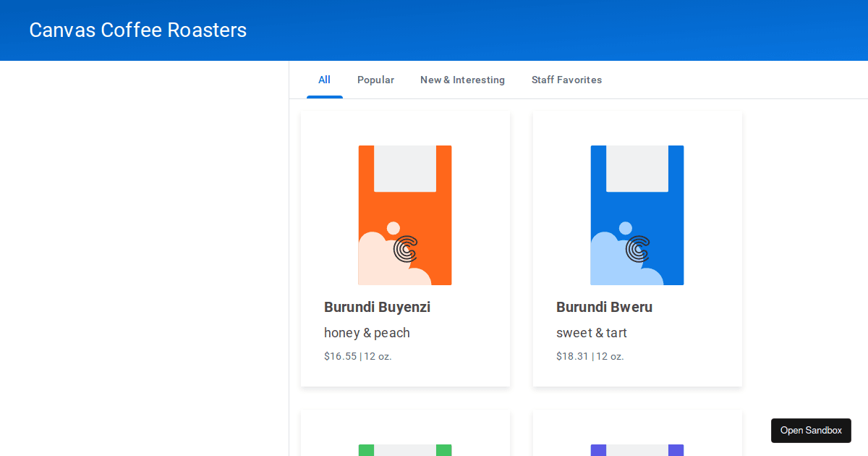Click the Canvas logo on the blue bag
The height and width of the screenshot is (456, 868).
638,249
